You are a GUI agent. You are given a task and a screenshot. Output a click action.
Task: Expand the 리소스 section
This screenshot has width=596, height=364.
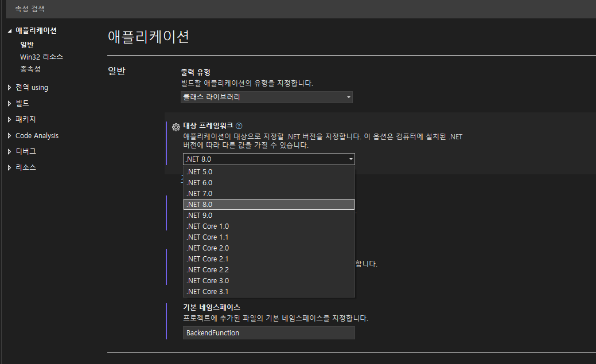tap(10, 167)
